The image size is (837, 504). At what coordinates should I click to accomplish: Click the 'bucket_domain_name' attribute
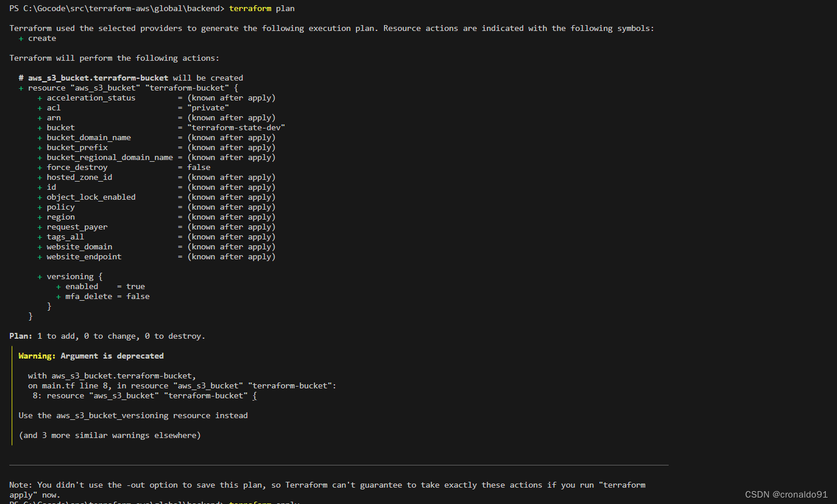point(89,138)
